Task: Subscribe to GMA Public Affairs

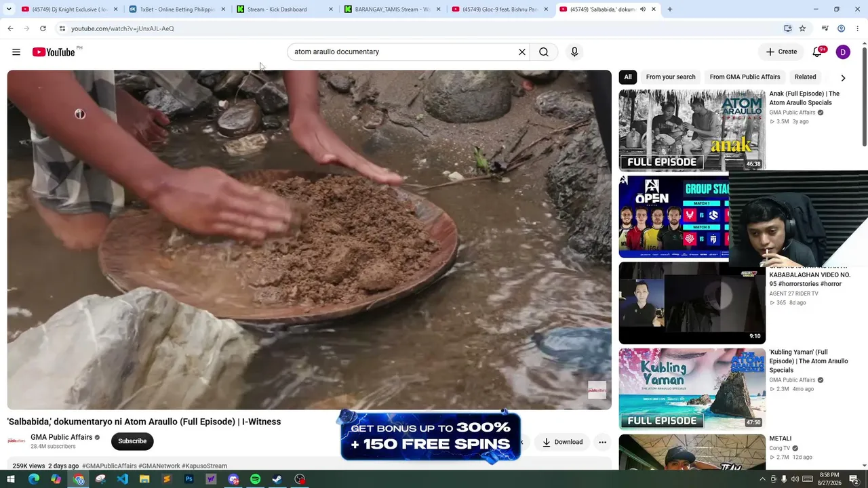Action: [x=132, y=441]
